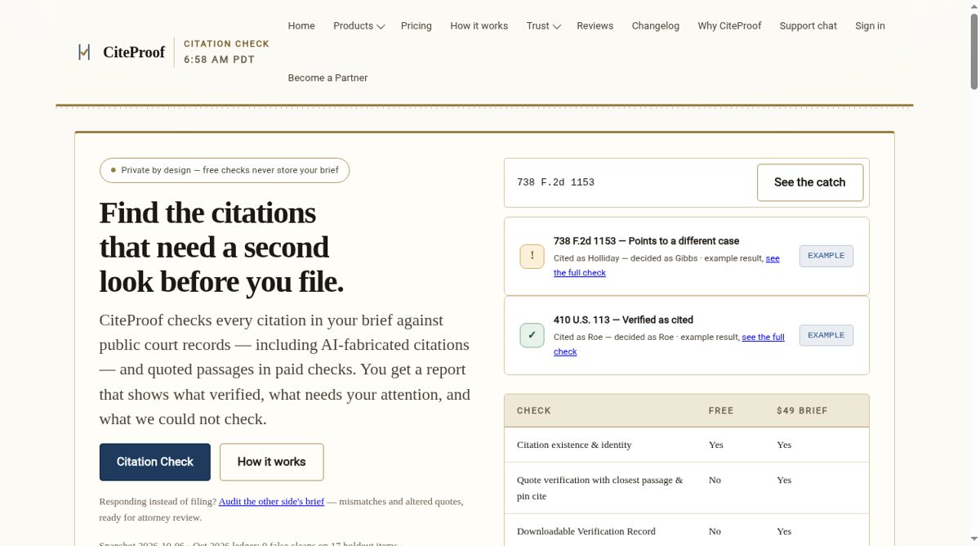
Task: Click the FREE column header
Action: (721, 410)
